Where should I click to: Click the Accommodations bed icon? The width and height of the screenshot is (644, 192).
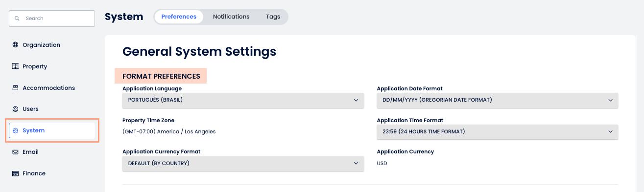tap(15, 88)
